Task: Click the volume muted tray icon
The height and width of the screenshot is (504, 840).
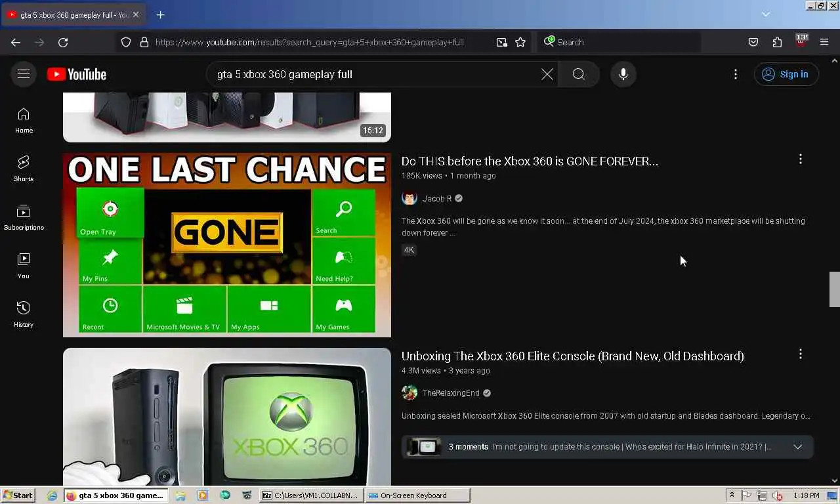Action: (x=778, y=495)
